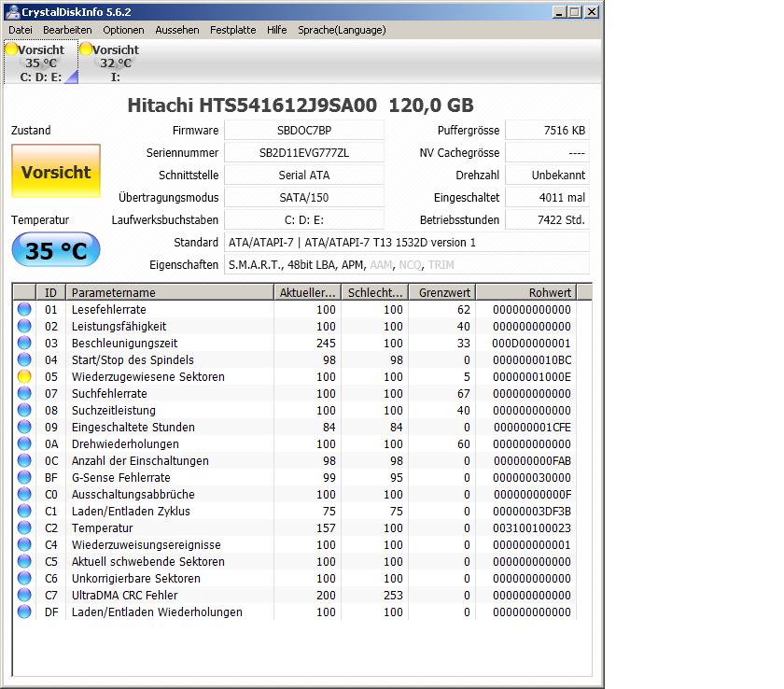This screenshot has width=784, height=689.
Task: Open the Aussehen menu
Action: pyautogui.click(x=177, y=30)
